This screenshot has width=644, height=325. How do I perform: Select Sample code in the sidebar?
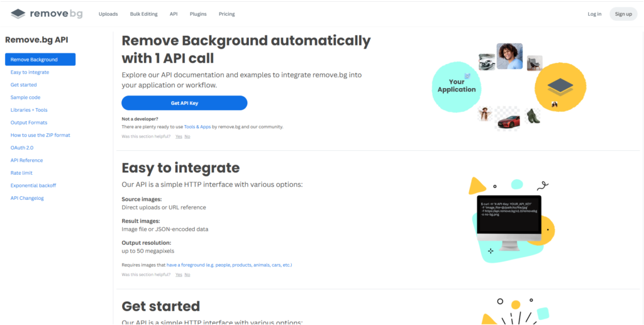[25, 97]
